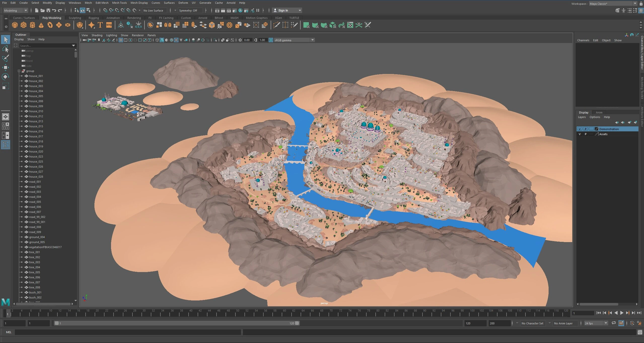Click the Undo arrow icon
644x343 pixels.
[x=54, y=10]
